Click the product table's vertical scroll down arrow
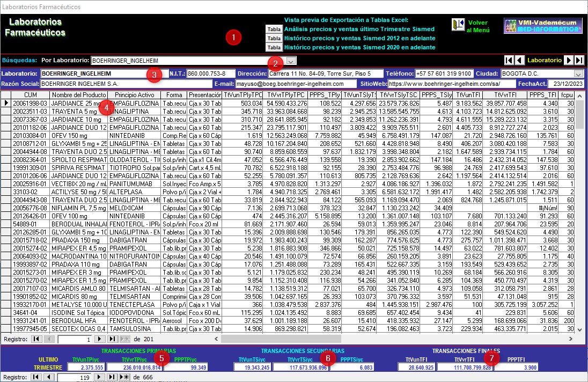Viewport: 588px width, 382px height. pos(580,329)
